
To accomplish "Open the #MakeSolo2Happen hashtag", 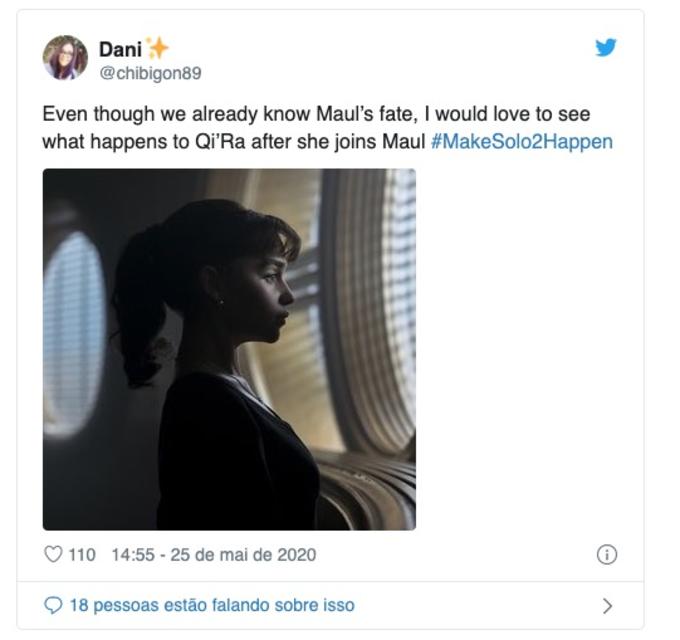I will point(521,141).
